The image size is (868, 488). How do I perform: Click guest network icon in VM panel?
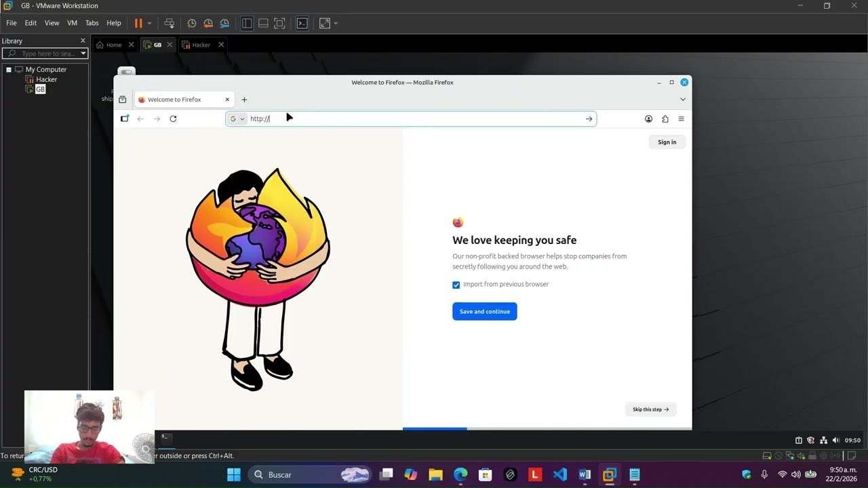click(x=823, y=440)
